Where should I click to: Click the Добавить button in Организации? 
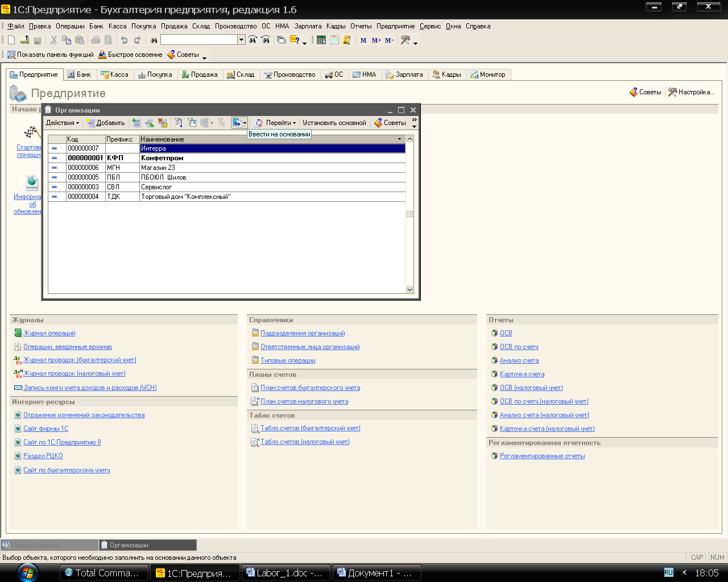(105, 123)
